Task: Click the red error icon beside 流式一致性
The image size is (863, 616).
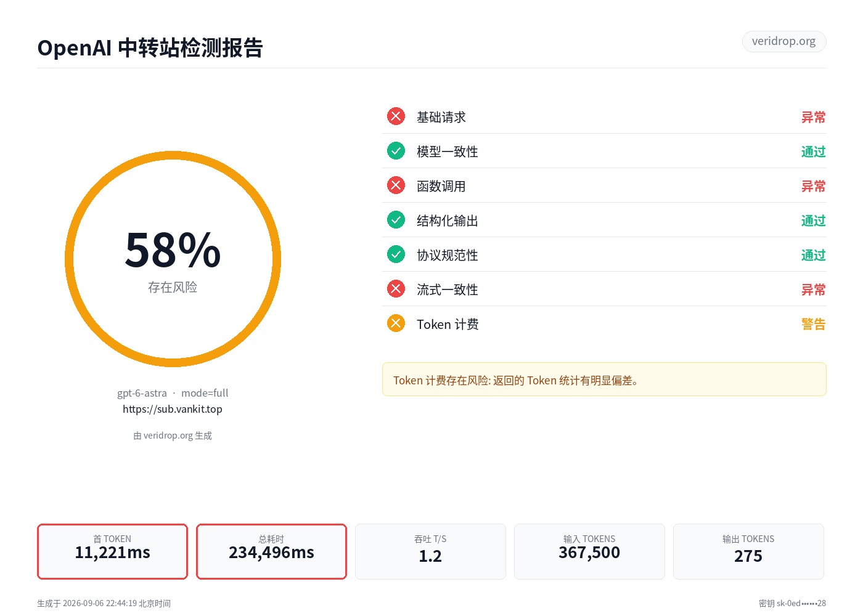Action: tap(396, 289)
